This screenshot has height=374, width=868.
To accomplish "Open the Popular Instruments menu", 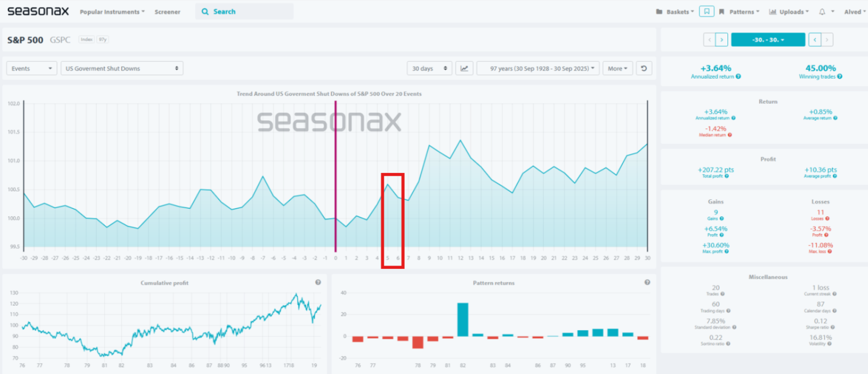I will coord(112,12).
